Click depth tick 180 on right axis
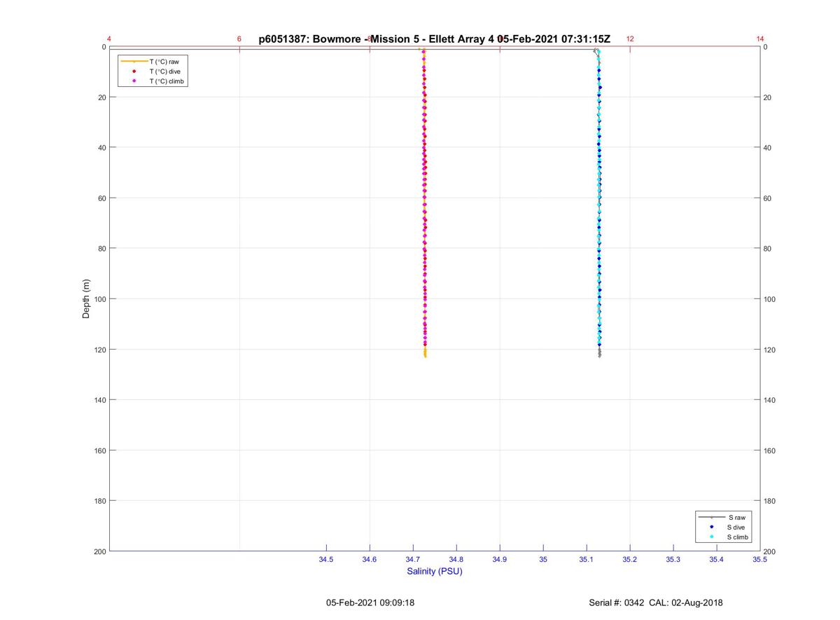The width and height of the screenshot is (840, 620). (x=770, y=501)
